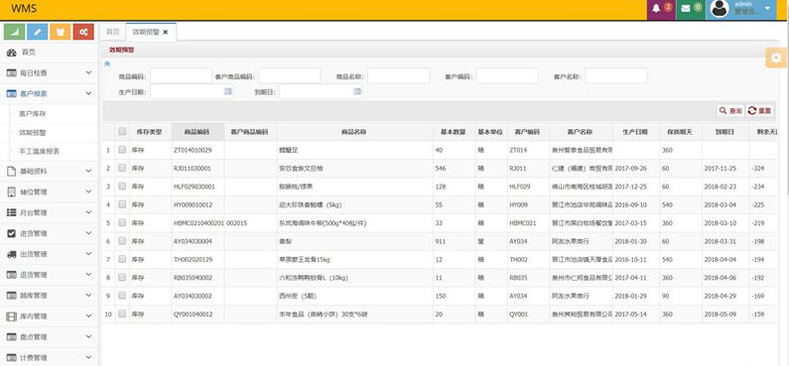Expand the 每日检查 menu chevron

89,73
